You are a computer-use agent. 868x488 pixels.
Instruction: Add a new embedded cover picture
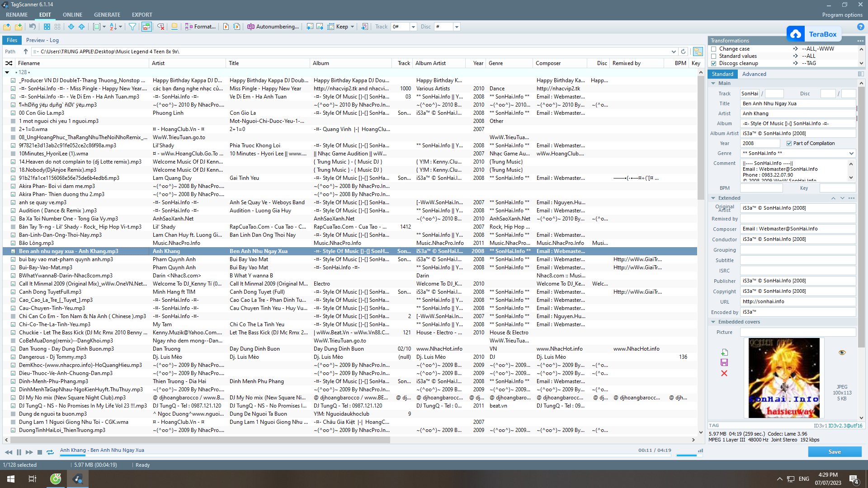[x=724, y=352]
